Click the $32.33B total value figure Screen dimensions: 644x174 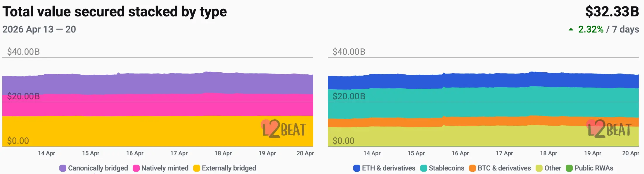click(612, 12)
